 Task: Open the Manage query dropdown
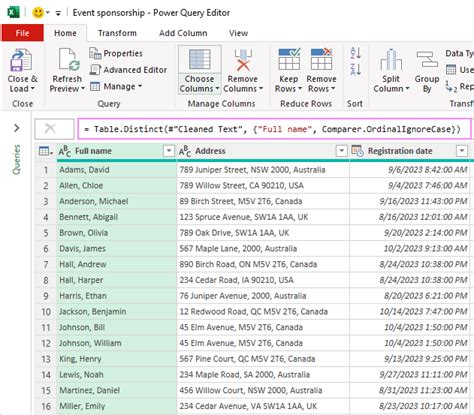(x=116, y=86)
